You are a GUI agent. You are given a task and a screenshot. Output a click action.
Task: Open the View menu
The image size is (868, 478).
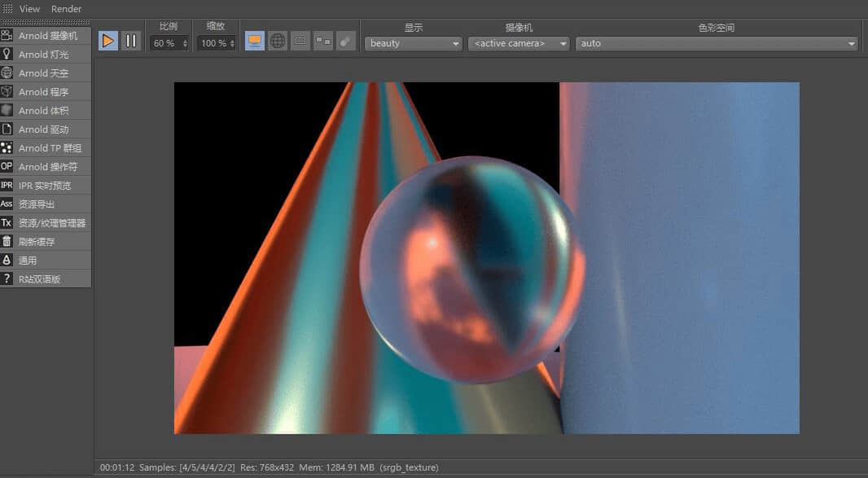[30, 9]
